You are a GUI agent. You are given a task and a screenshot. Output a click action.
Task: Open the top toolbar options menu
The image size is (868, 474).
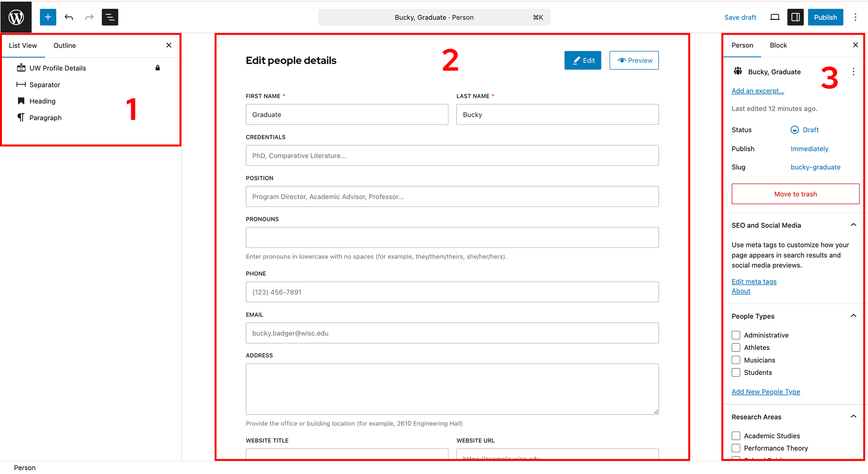855,17
